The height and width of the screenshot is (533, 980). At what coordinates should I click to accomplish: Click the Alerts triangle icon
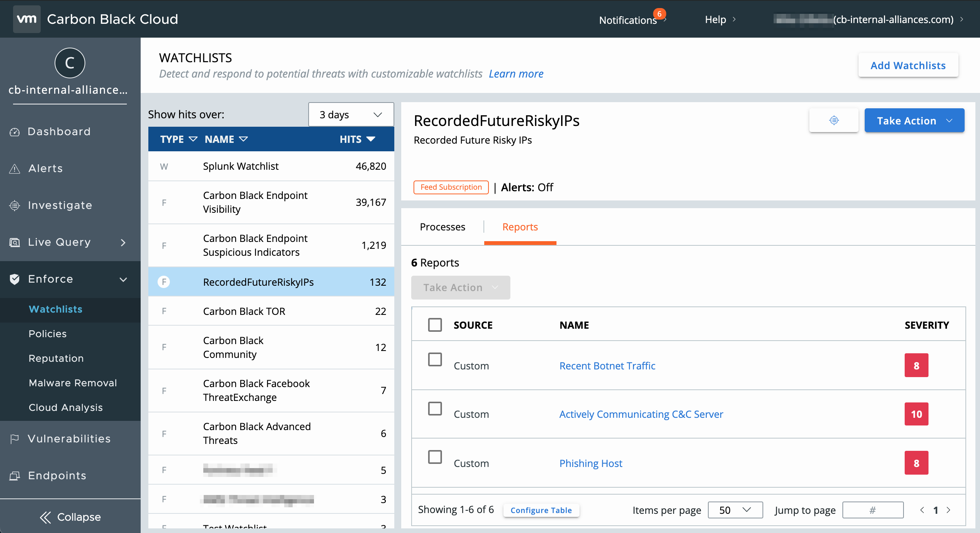(x=15, y=169)
